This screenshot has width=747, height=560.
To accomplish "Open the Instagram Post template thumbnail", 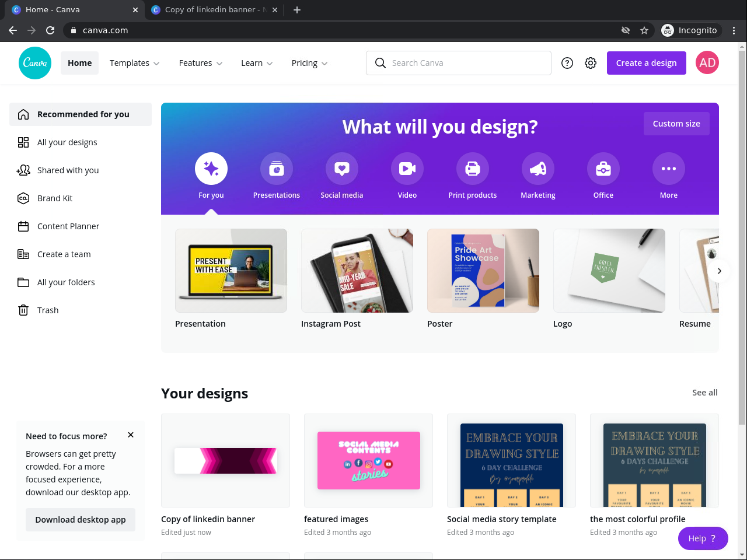I will (357, 271).
